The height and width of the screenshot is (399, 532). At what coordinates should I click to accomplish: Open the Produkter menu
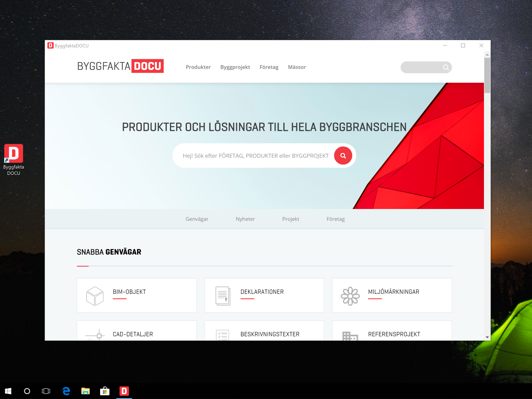tap(198, 67)
